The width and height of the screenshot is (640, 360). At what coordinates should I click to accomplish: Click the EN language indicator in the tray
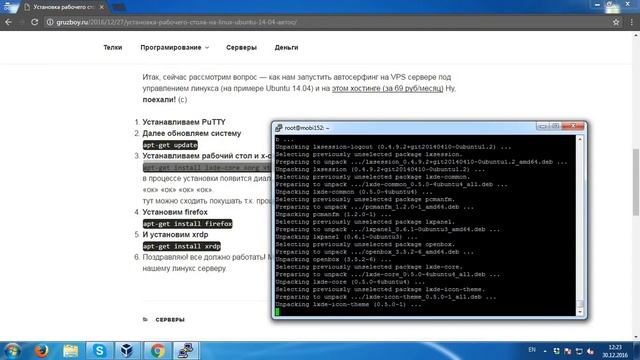pos(532,350)
